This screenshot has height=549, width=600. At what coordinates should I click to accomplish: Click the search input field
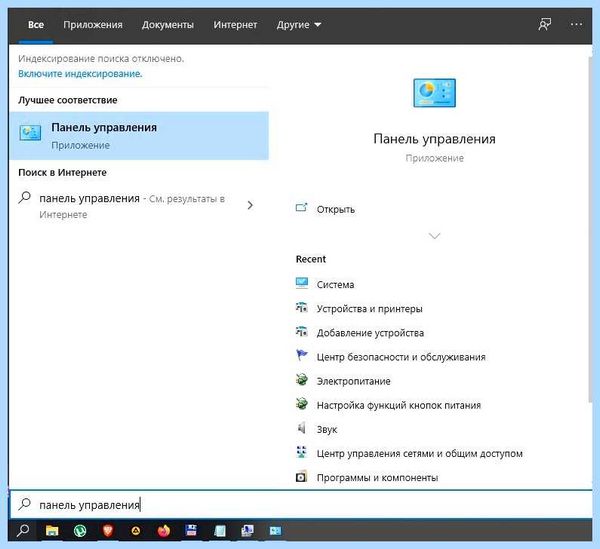[300, 504]
